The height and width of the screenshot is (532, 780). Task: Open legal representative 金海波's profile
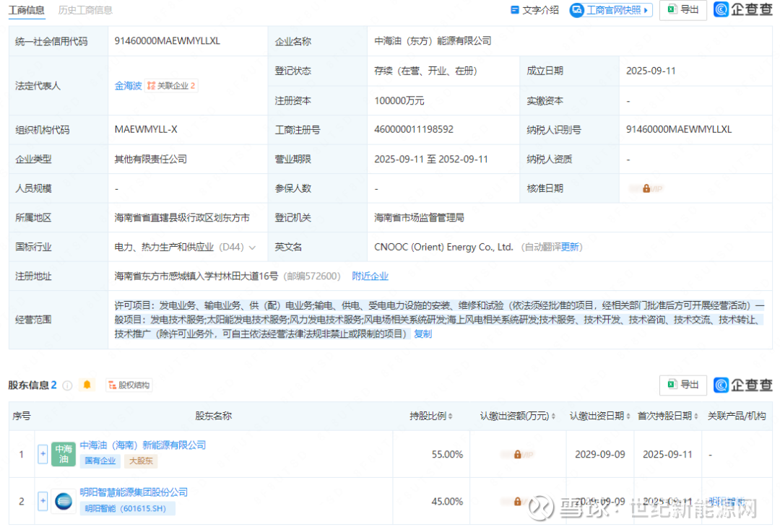point(128,86)
